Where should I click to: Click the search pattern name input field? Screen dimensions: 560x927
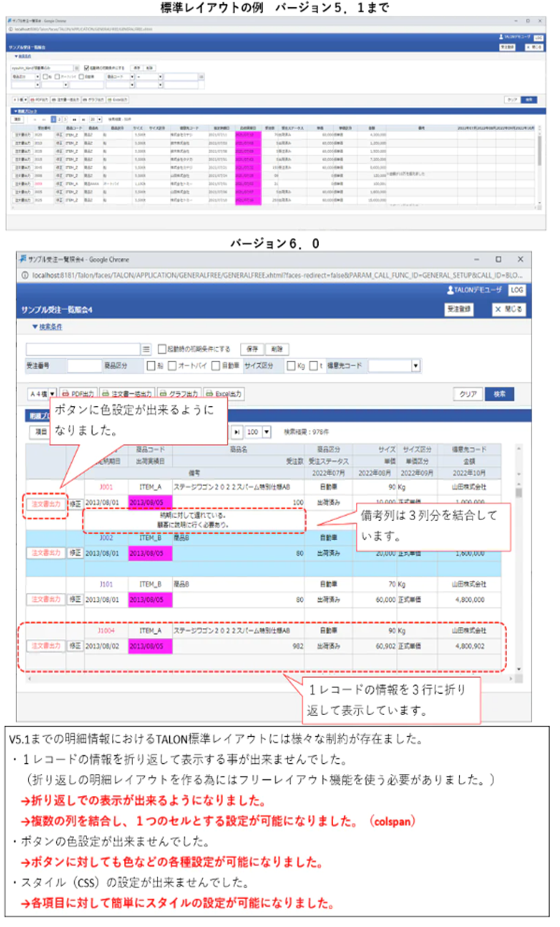point(83,349)
